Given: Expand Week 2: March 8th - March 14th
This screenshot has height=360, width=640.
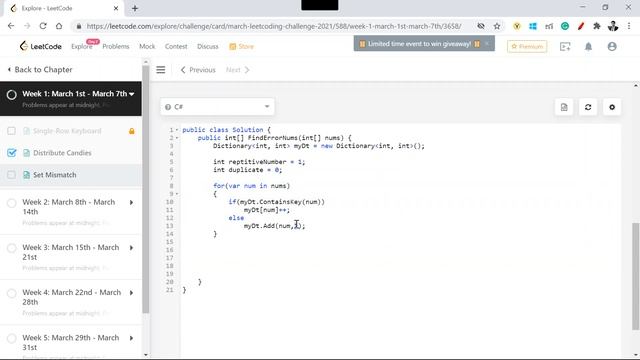Looking at the screenshot, I should (x=131, y=202).
